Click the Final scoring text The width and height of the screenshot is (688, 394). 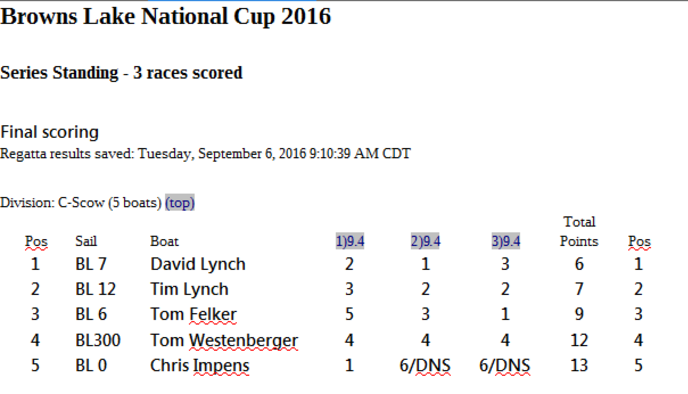tap(50, 132)
